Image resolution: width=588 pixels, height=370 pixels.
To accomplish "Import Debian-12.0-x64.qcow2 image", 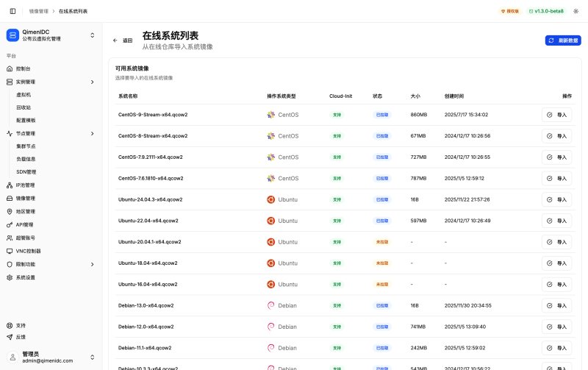I will coord(556,327).
